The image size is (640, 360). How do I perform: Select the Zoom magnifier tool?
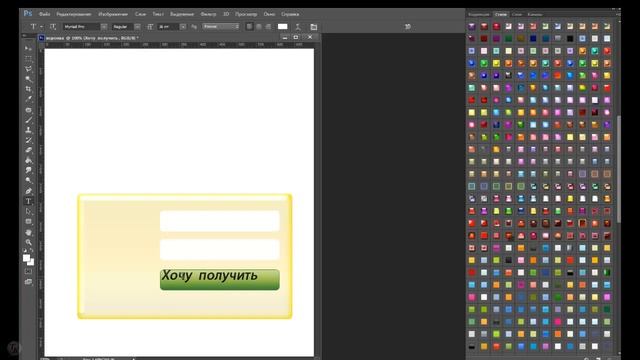[28, 242]
